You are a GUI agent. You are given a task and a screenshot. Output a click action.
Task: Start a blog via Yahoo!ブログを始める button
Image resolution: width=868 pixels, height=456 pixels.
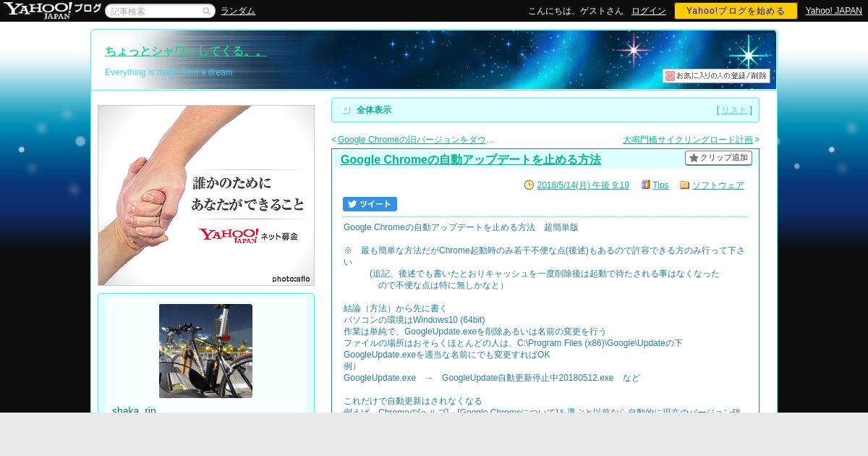click(736, 11)
